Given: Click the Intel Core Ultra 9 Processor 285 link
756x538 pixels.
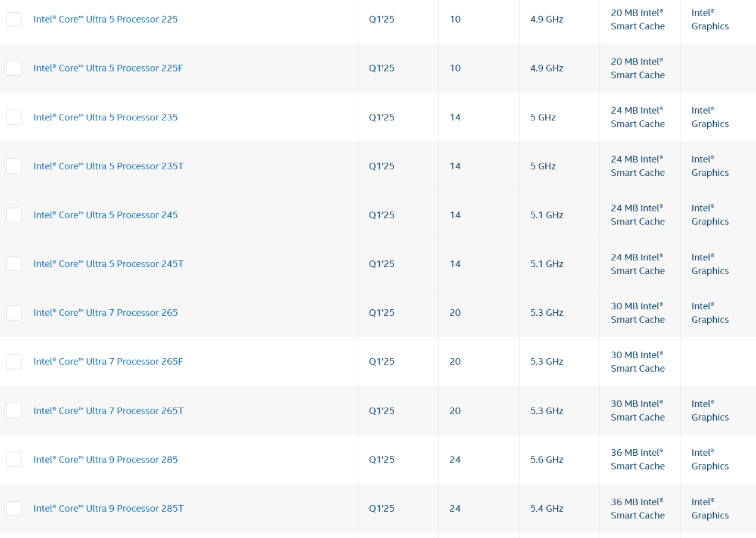Looking at the screenshot, I should pos(105,459).
